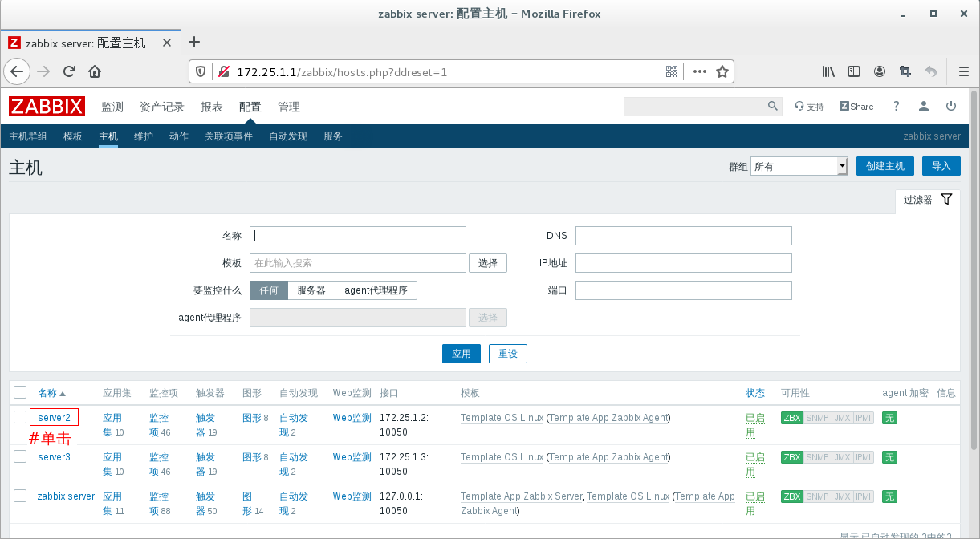Screen dimensions: 980x539
Task: Click the 应用 filter button
Action: tap(462, 354)
